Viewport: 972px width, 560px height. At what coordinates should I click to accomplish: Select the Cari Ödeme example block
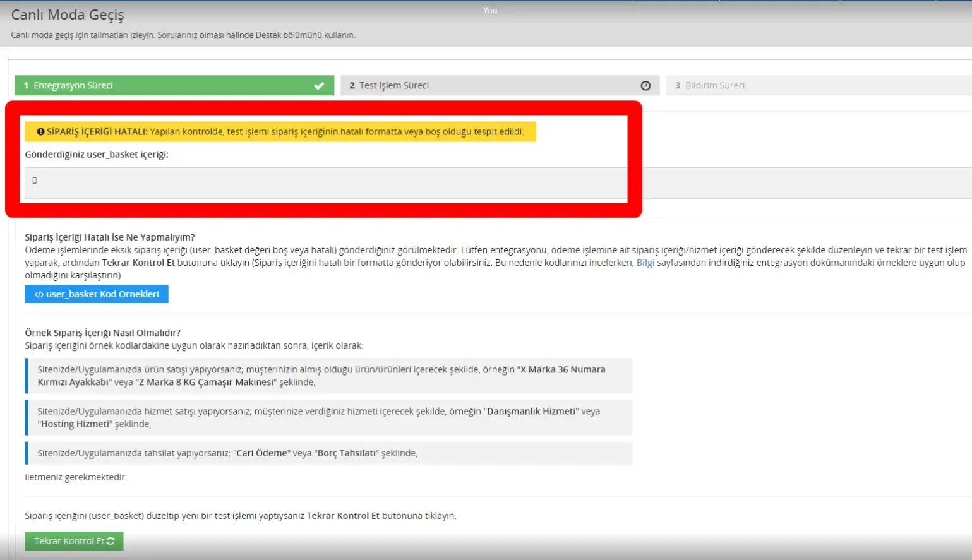click(328, 453)
